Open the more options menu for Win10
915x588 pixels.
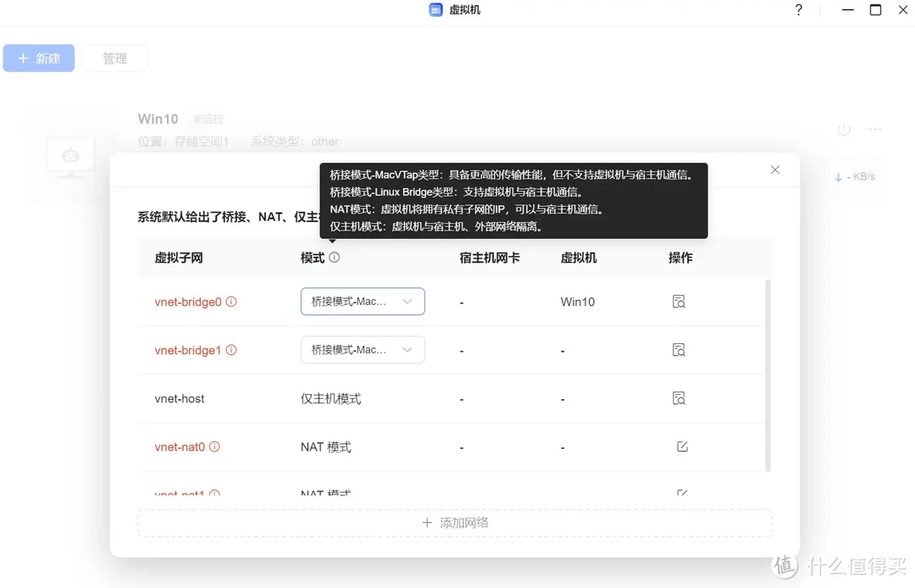pyautogui.click(x=875, y=129)
